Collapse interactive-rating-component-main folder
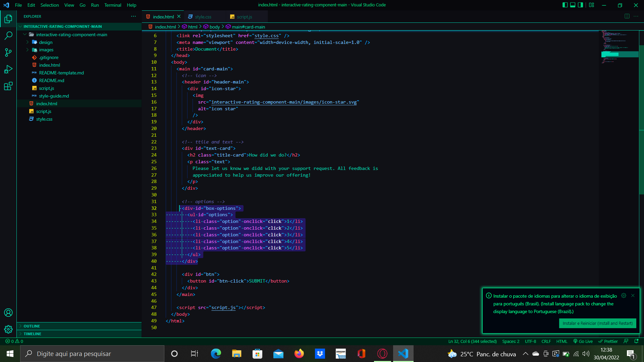This screenshot has width=644, height=362. (79, 35)
